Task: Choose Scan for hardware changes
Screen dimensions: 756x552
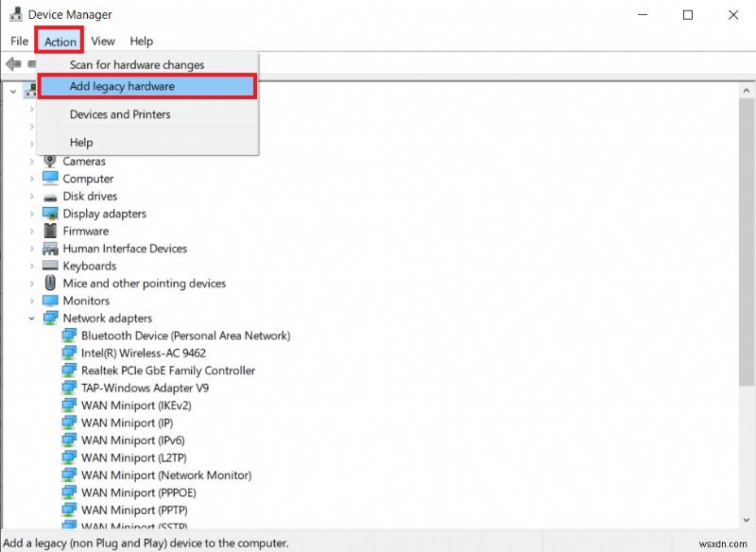Action: coord(136,64)
